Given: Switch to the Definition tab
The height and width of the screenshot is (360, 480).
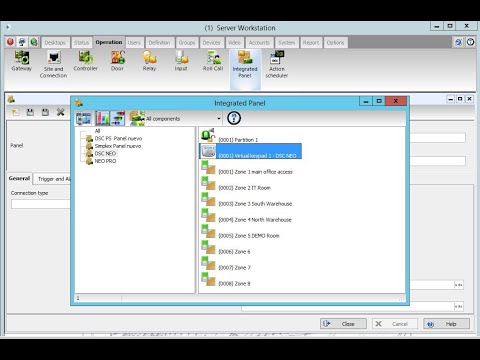Looking at the screenshot, I should pos(159,43).
